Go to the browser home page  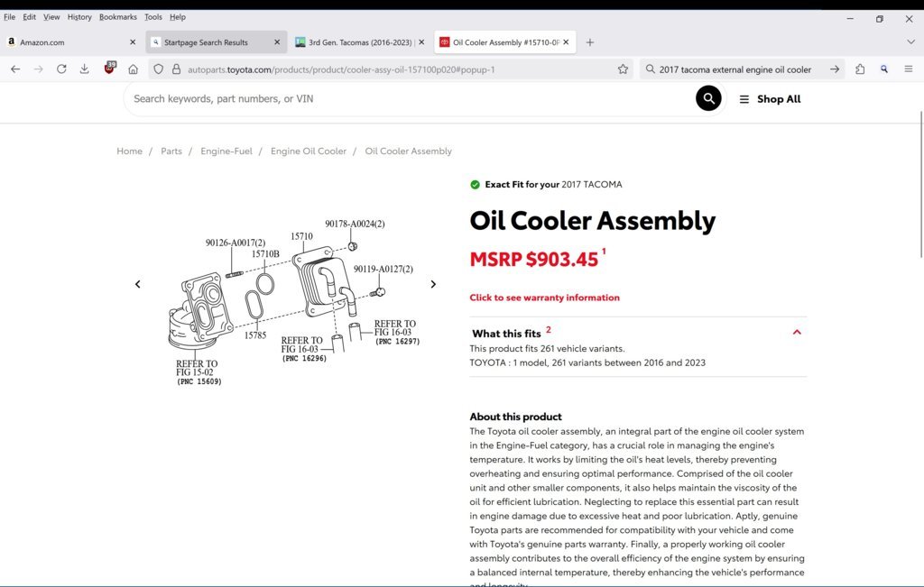(134, 69)
